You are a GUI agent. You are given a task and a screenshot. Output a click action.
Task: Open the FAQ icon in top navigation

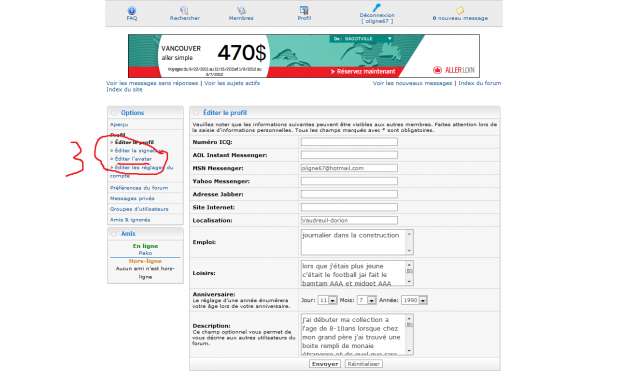click(x=132, y=11)
